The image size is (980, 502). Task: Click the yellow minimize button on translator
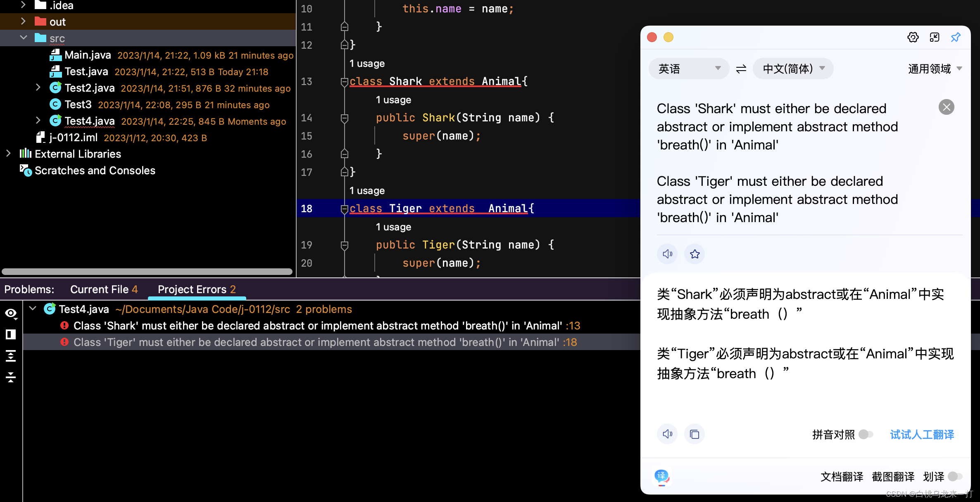tap(668, 38)
